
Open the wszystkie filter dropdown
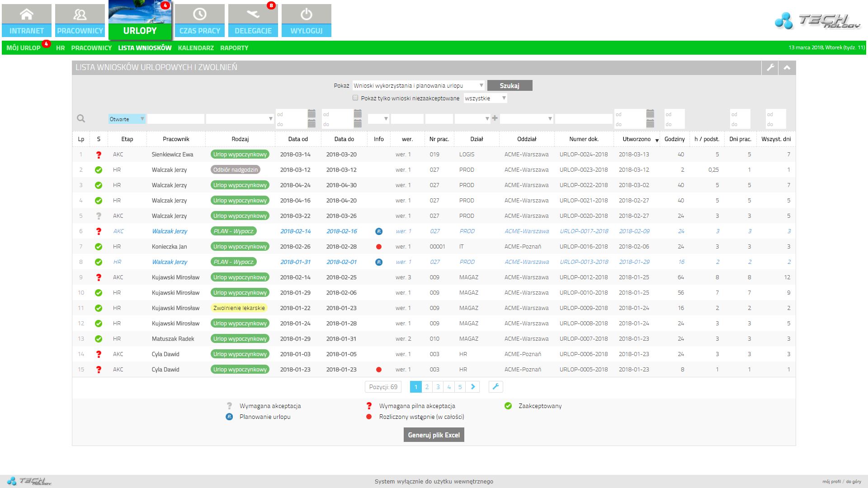[x=485, y=98]
